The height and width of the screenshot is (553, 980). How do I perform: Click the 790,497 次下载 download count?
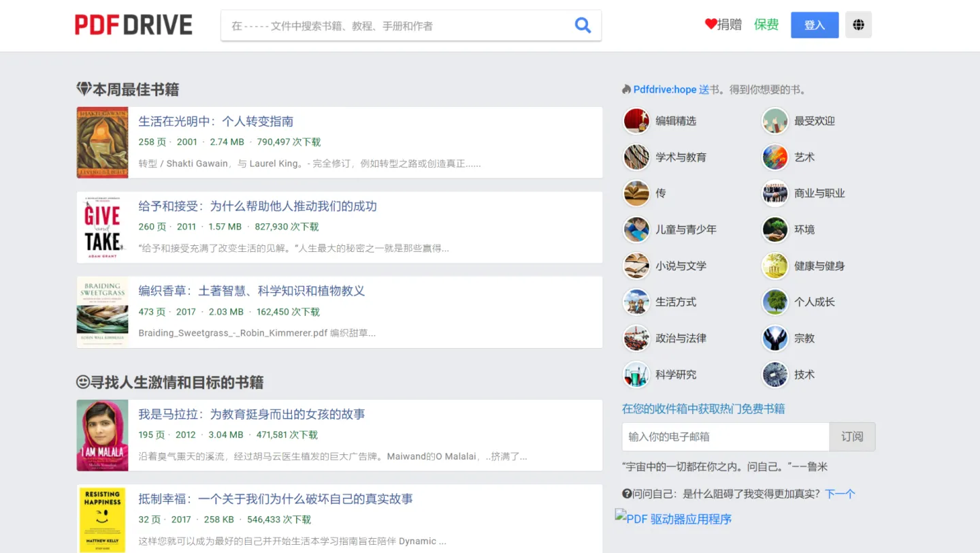pyautogui.click(x=289, y=142)
